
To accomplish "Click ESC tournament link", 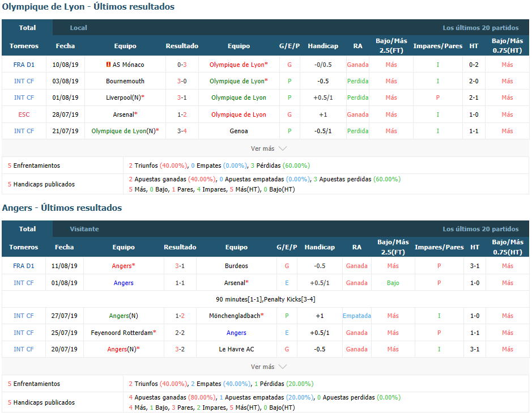I will point(24,114).
